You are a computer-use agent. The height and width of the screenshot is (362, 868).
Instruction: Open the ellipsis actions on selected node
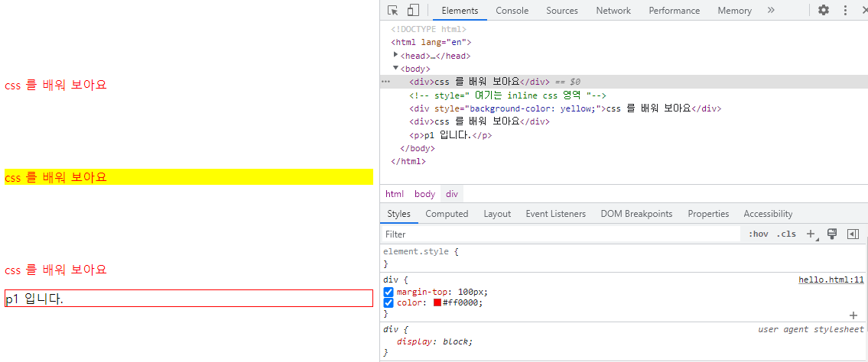click(x=386, y=81)
